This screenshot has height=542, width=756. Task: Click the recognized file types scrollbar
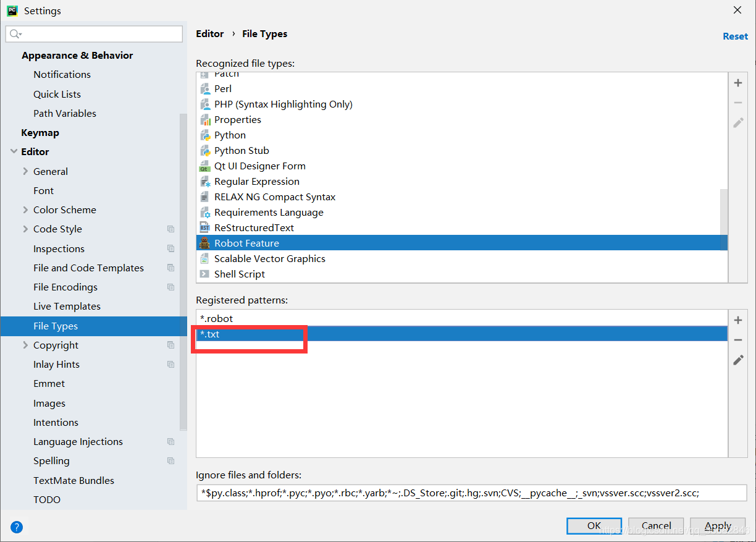point(724,220)
